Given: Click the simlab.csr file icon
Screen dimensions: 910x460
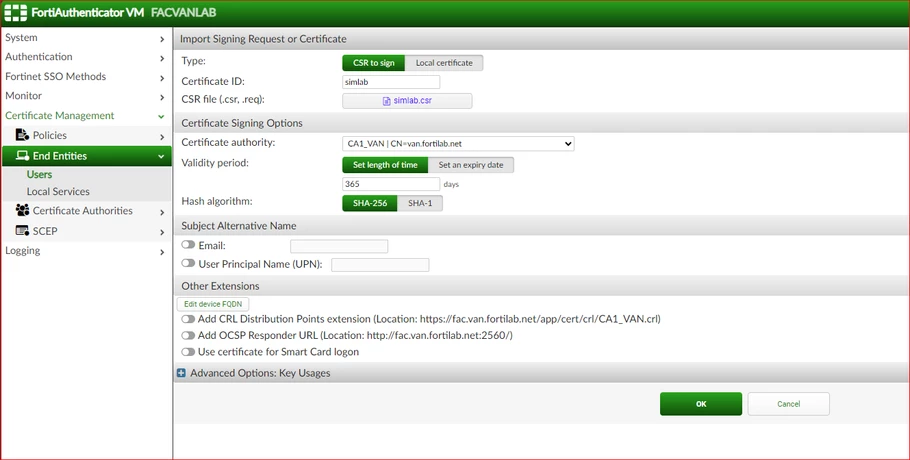Looking at the screenshot, I should click(x=387, y=101).
